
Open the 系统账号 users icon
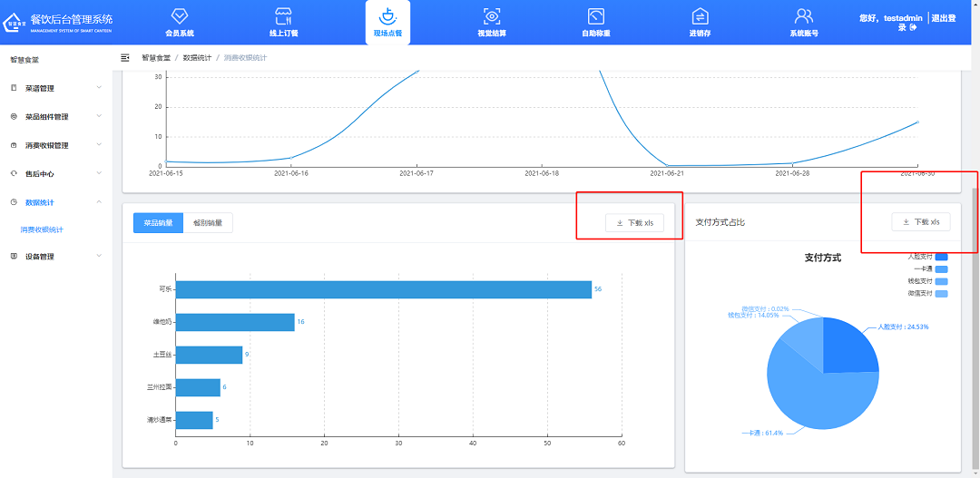(803, 16)
